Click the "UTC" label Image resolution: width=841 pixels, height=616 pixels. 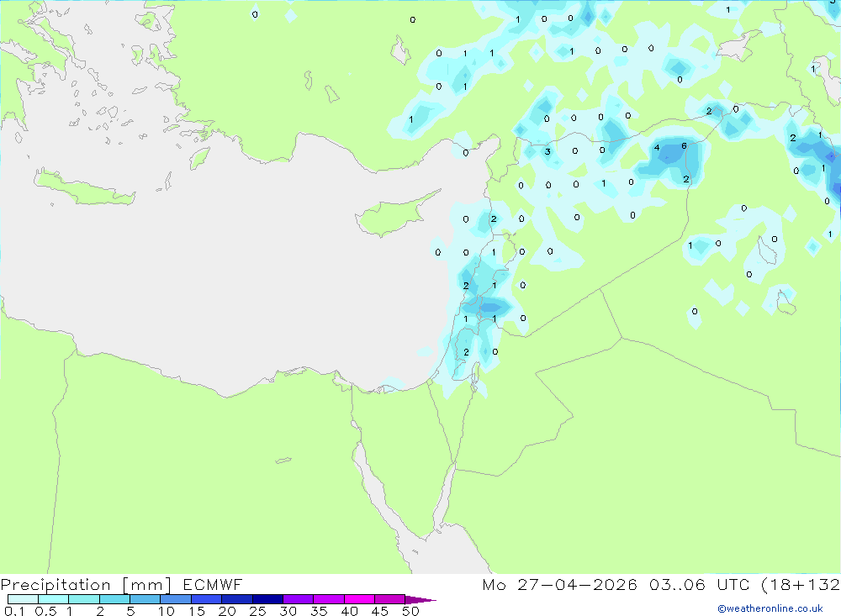point(733,584)
